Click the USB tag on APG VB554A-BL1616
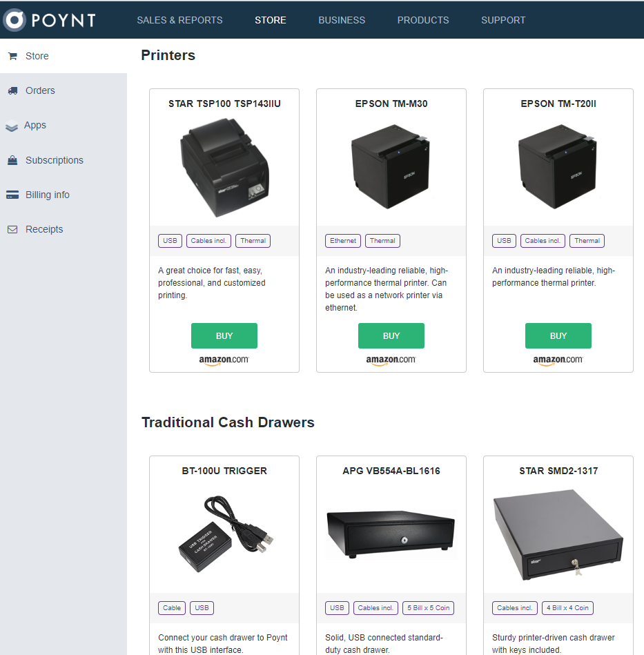The width and height of the screenshot is (644, 655). coord(337,608)
